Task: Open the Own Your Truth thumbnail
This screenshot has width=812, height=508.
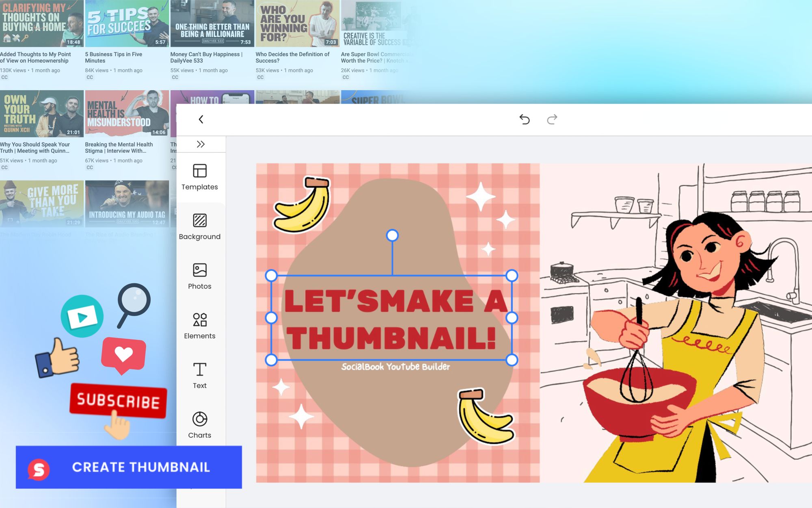Action: point(42,113)
